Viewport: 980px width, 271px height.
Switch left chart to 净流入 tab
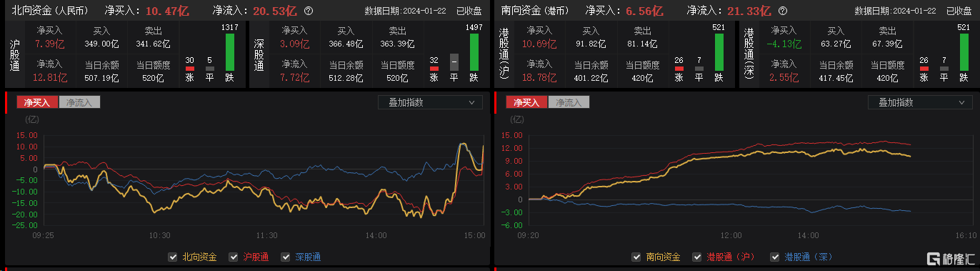tap(79, 102)
